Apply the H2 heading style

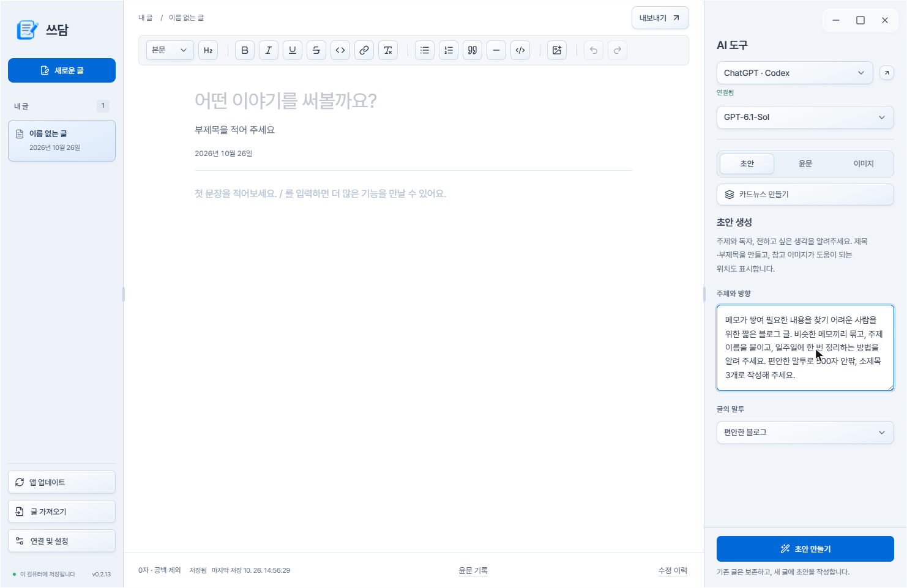(x=208, y=50)
